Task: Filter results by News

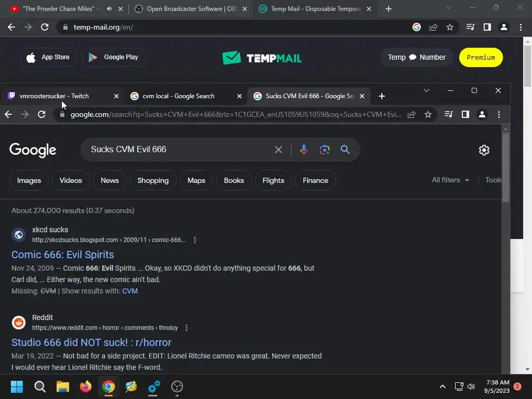Action: click(110, 180)
